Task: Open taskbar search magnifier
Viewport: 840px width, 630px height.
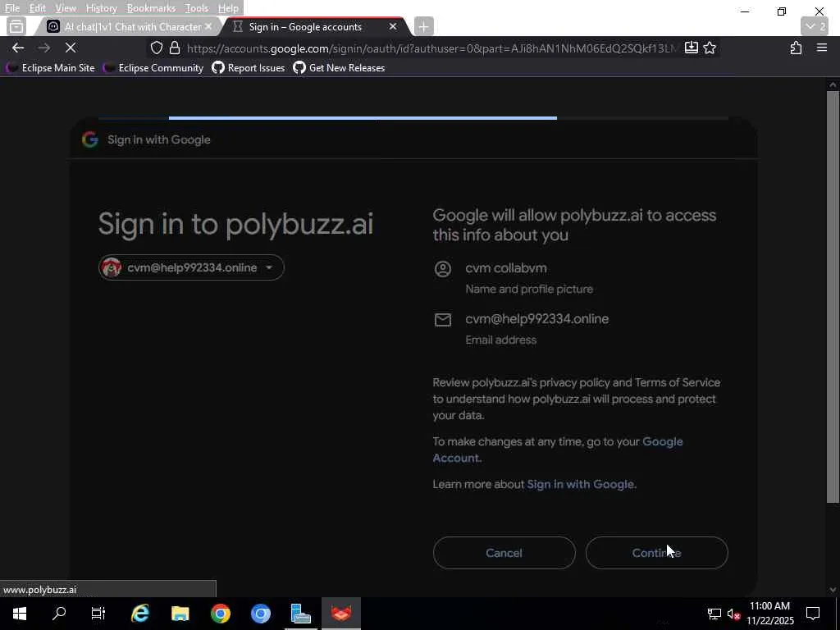Action: [x=59, y=614]
